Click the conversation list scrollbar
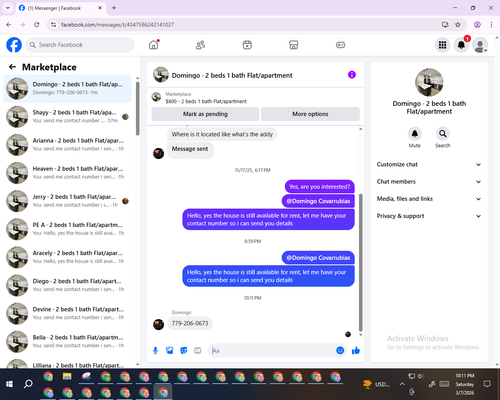The width and height of the screenshot is (500, 400). click(137, 108)
